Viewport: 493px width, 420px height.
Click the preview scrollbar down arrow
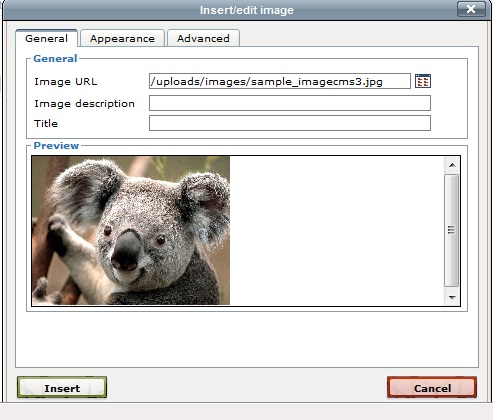click(x=452, y=297)
